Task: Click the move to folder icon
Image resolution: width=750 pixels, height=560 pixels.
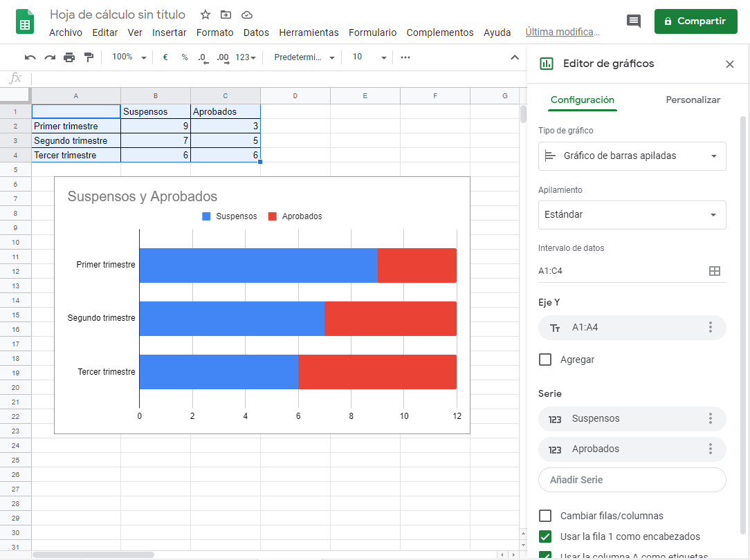Action: [226, 15]
